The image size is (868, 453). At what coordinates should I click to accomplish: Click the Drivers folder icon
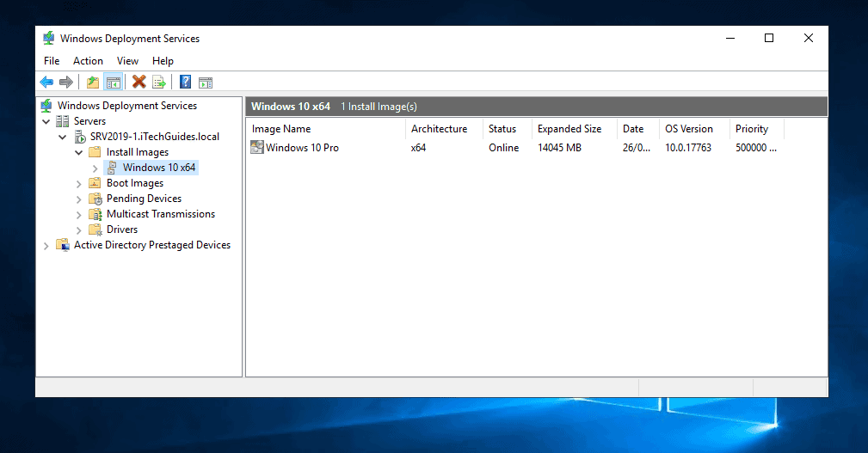pos(95,230)
